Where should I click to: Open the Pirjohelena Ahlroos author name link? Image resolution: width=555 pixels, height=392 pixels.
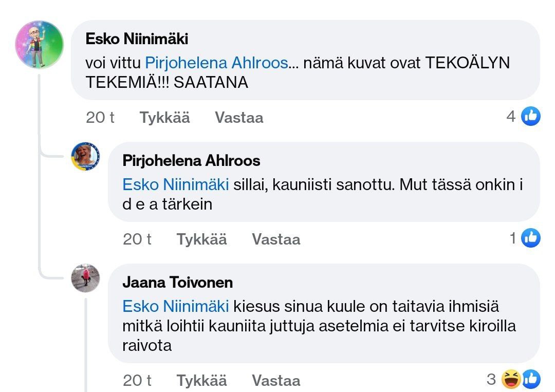tap(191, 161)
